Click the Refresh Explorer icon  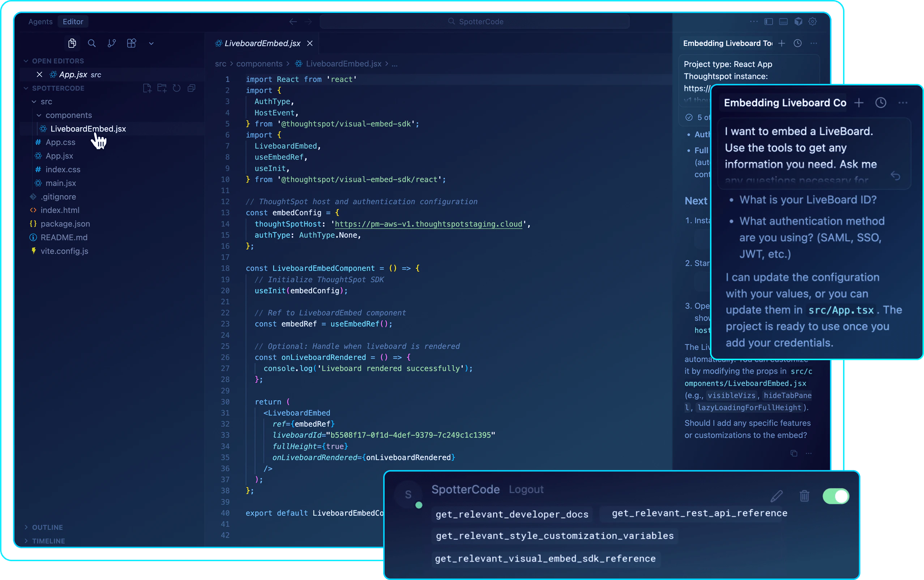tap(176, 88)
